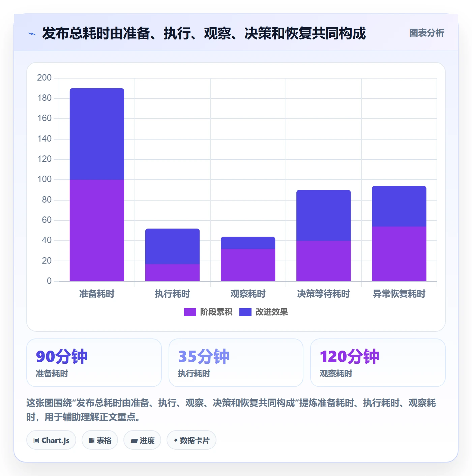This screenshot has height=476, width=472.
Task: Click the description paragraph under the cards
Action: 231,410
